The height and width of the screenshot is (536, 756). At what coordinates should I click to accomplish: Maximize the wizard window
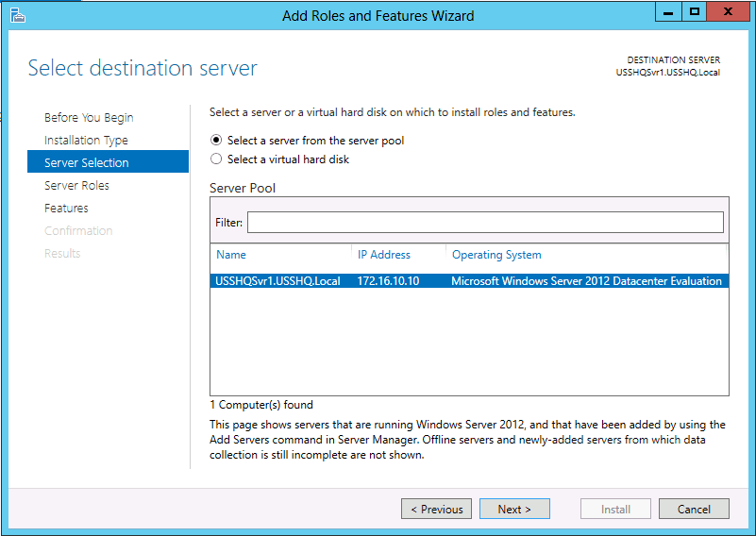695,11
